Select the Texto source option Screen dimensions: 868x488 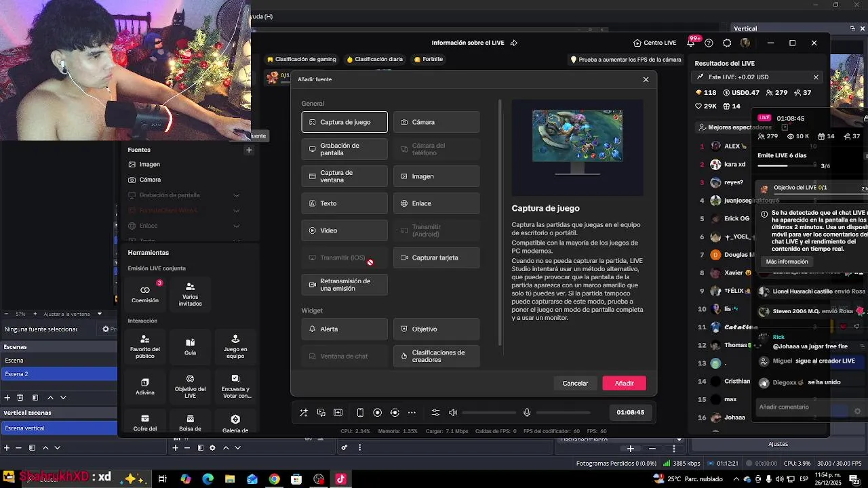(344, 203)
